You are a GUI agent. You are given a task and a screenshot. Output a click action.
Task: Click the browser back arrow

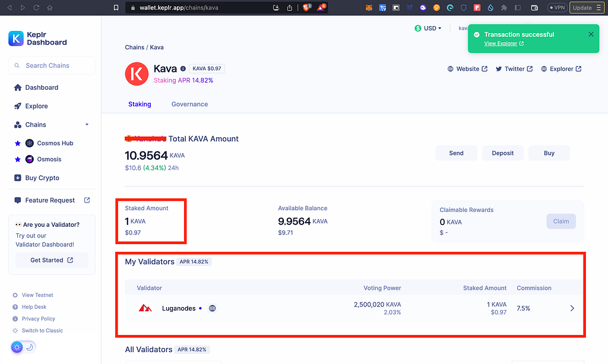point(9,8)
